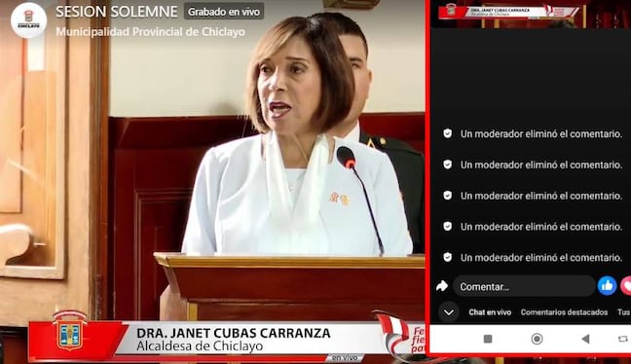The image size is (631, 364).
Task: Click the share arrow icon beside comment box
Action: point(442,286)
